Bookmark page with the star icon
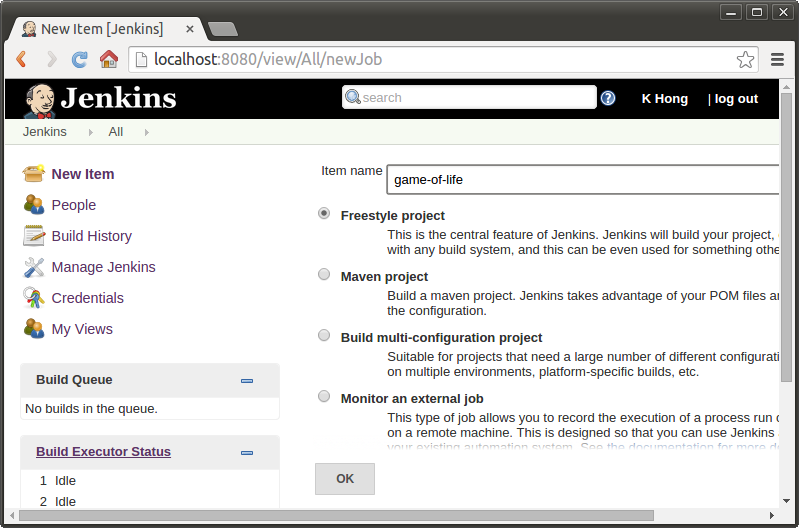Image resolution: width=799 pixels, height=528 pixels. [745, 60]
